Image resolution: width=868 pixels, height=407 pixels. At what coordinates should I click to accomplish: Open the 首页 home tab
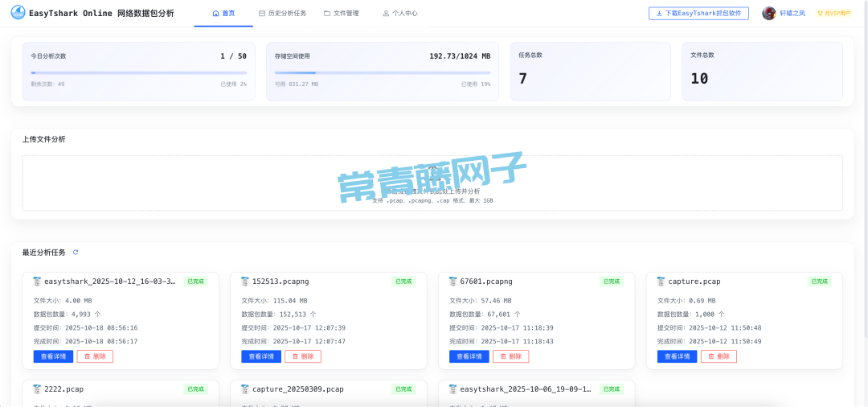223,14
